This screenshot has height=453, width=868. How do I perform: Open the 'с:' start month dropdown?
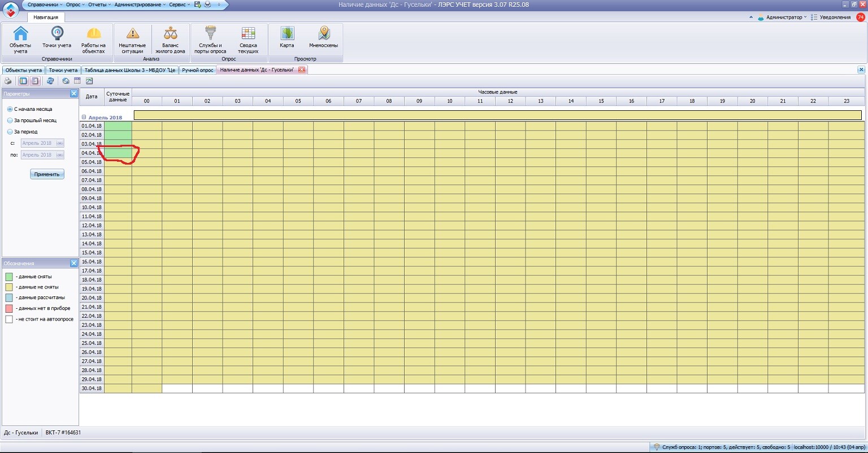pyautogui.click(x=60, y=143)
